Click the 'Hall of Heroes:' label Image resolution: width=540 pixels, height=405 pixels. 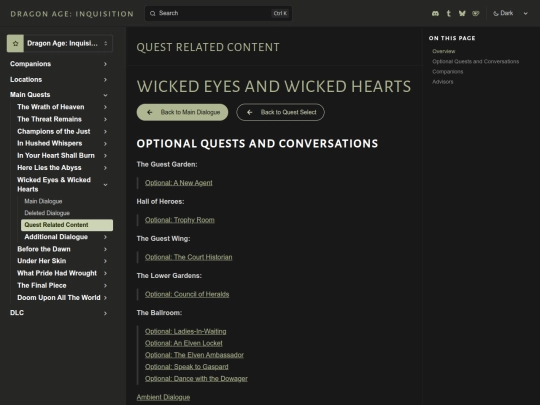tap(160, 202)
